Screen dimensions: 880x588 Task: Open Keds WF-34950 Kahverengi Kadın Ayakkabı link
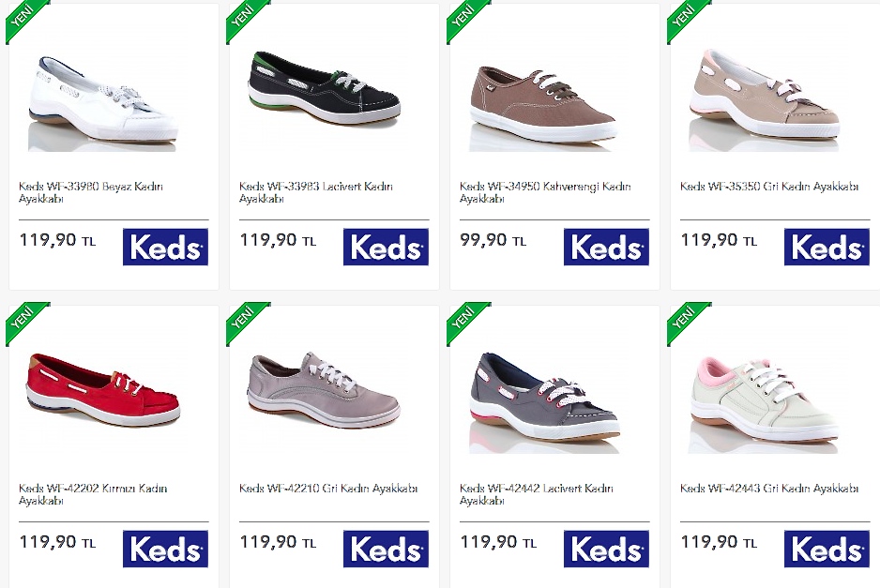[x=545, y=192]
